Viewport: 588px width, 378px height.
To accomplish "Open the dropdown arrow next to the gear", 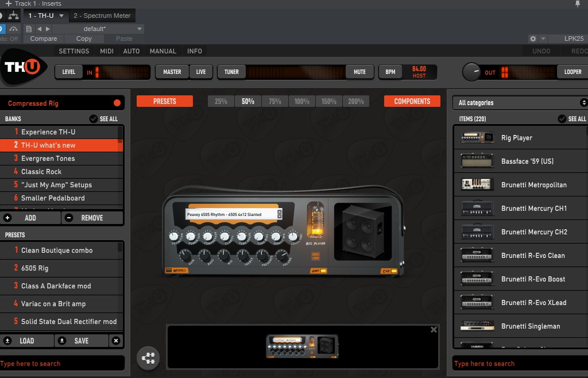I will coord(543,38).
